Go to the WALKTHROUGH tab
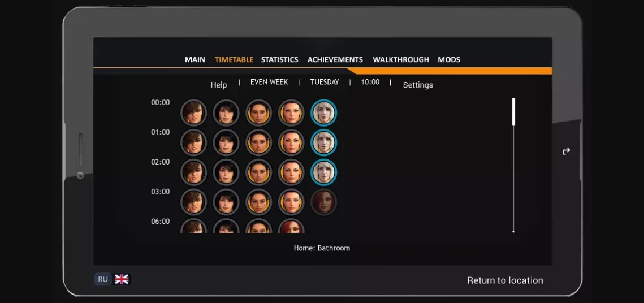This screenshot has width=644, height=303. pyautogui.click(x=400, y=59)
